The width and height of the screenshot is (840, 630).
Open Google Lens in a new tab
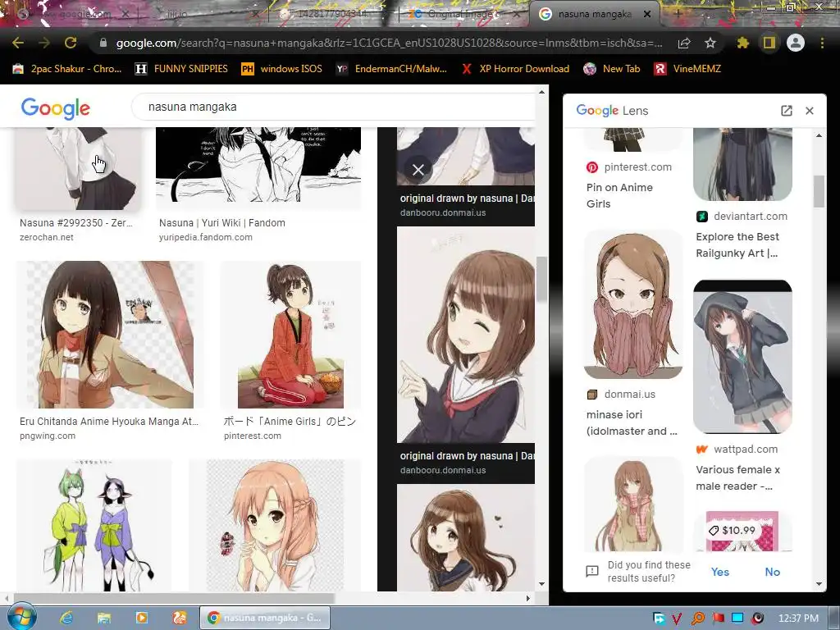point(787,111)
